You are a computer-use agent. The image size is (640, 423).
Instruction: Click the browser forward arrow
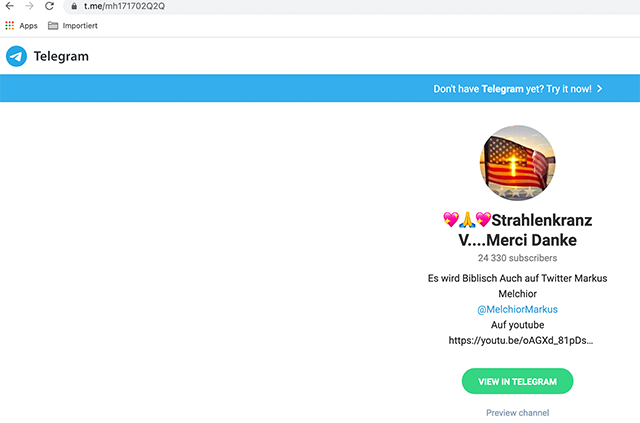pos(29,6)
